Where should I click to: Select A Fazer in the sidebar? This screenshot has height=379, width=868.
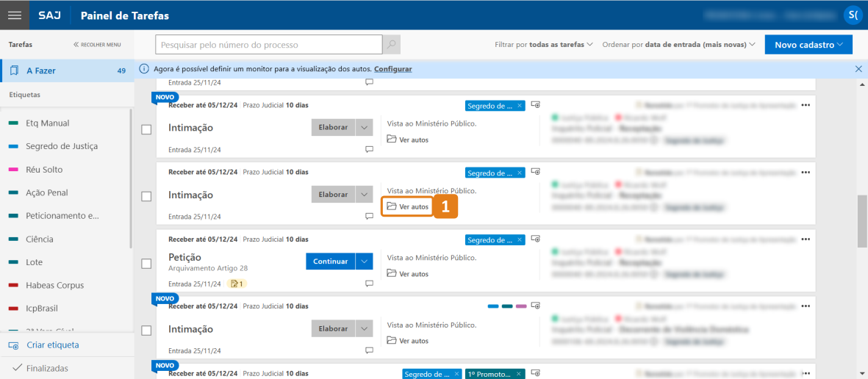(41, 71)
